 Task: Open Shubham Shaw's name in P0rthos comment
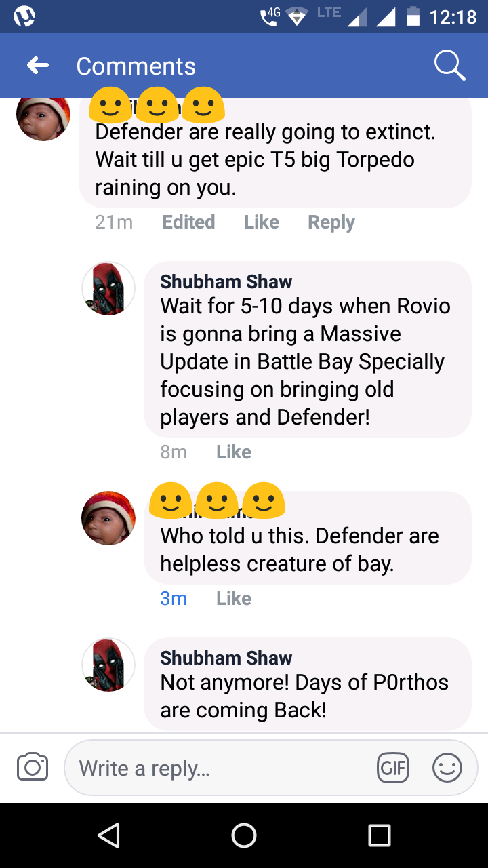click(226, 658)
